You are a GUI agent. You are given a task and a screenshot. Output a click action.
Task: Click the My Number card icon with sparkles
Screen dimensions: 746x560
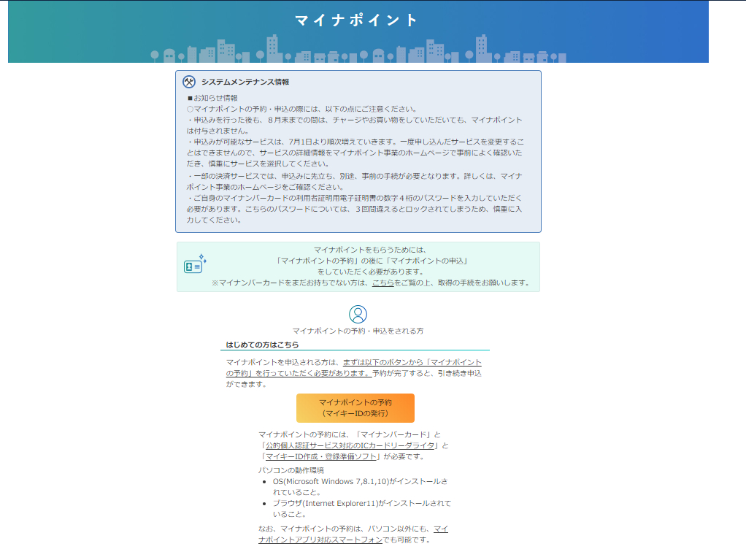[x=195, y=264]
